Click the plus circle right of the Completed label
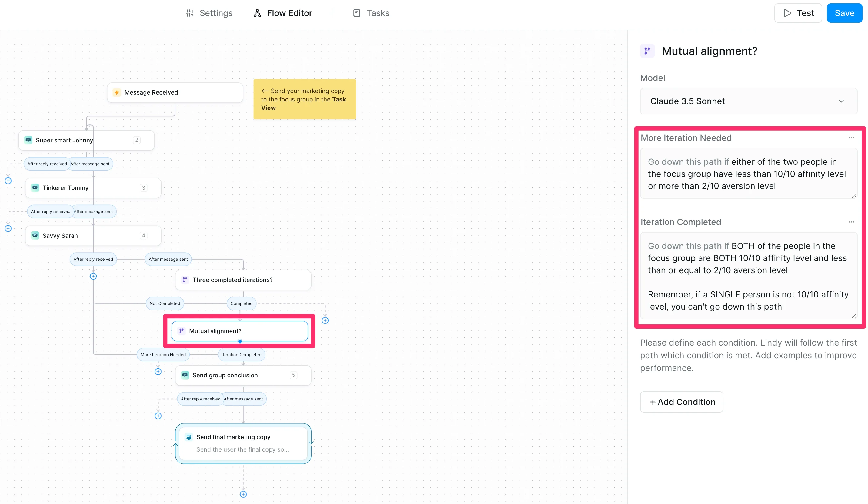The width and height of the screenshot is (868, 504). coord(325,320)
